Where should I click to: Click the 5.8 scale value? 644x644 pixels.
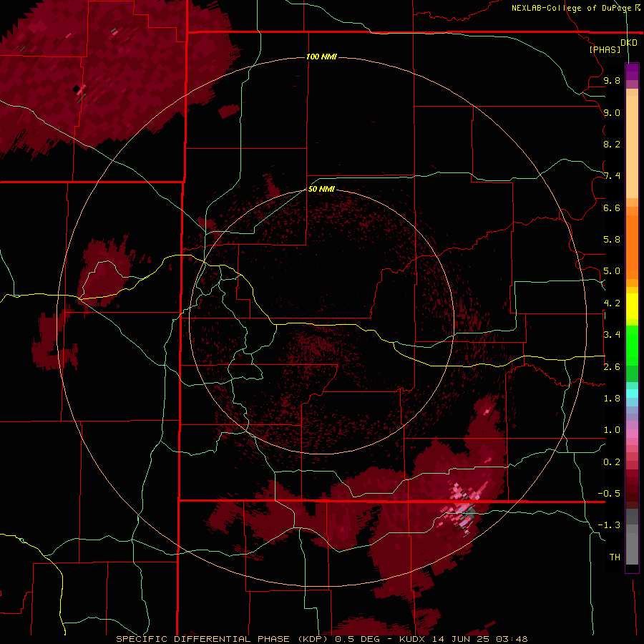[612, 240]
